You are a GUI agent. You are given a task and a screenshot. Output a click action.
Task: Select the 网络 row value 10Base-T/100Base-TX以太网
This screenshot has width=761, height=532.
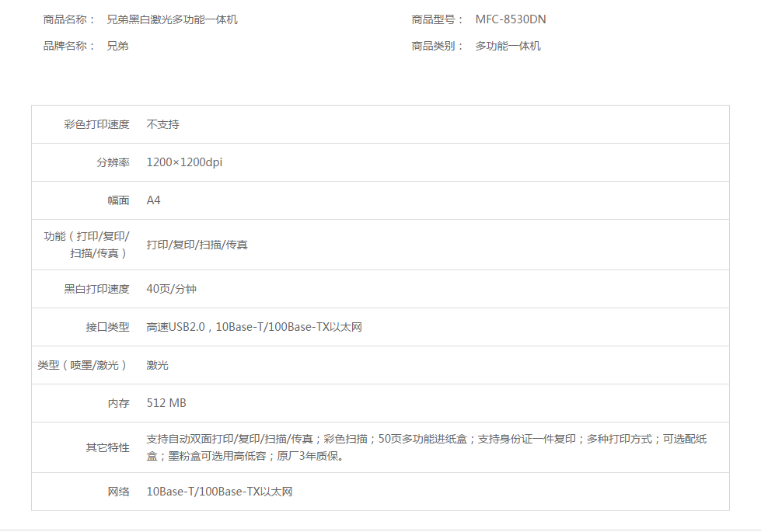click(x=219, y=492)
